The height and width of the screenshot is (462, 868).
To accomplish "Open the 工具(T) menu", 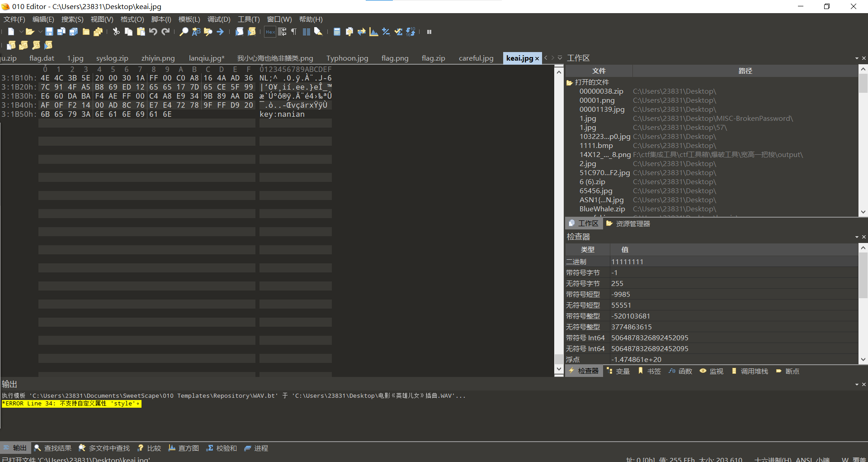I will (x=249, y=19).
